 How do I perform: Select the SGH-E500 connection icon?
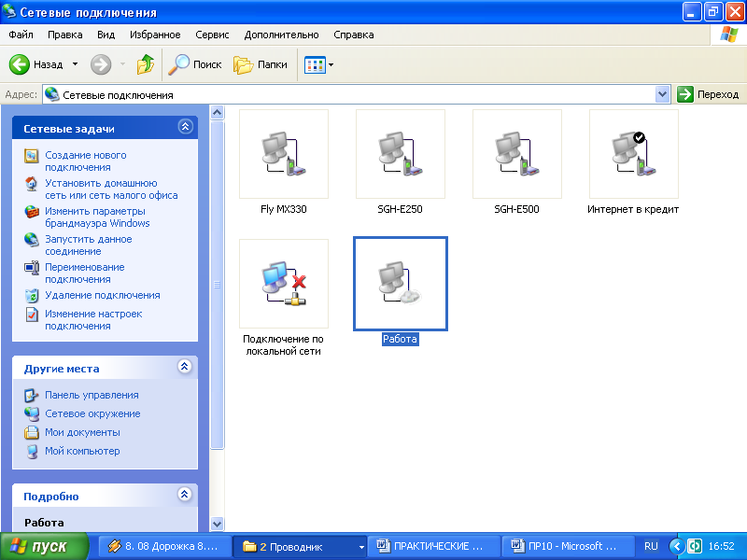[x=517, y=154]
